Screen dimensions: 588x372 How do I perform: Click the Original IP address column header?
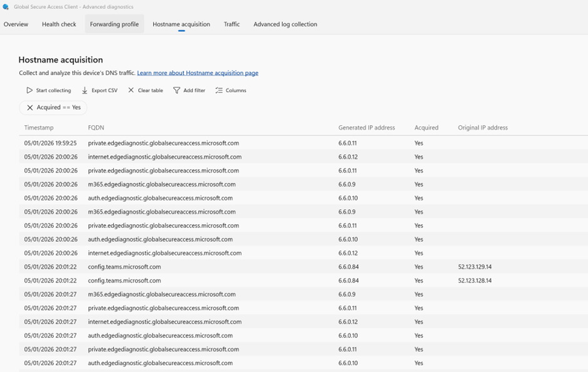pyautogui.click(x=482, y=128)
